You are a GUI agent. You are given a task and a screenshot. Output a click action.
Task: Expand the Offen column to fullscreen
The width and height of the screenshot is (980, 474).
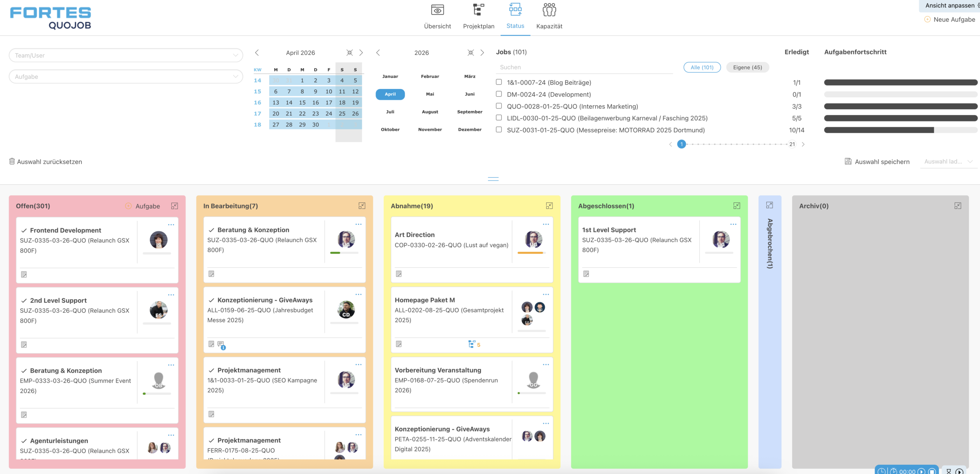[175, 206]
